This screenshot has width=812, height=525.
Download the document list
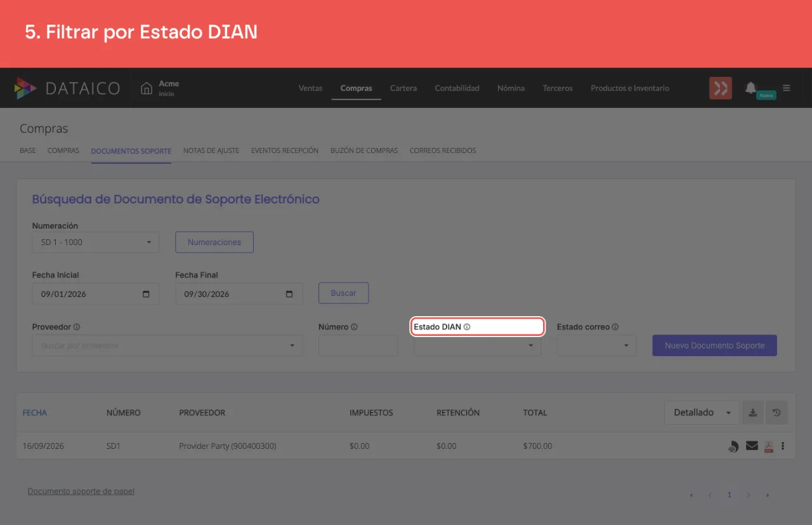click(752, 413)
